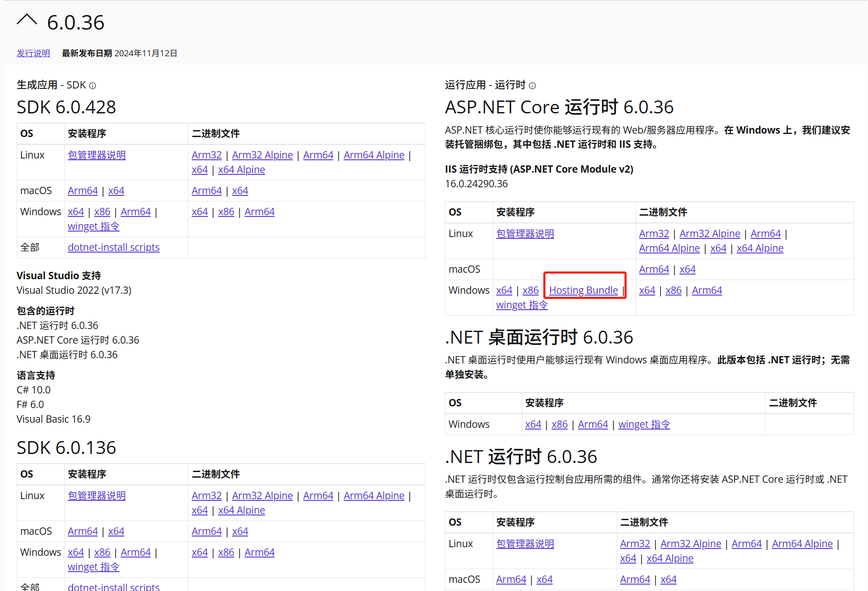
Task: Click the info icon next to SDK heading
Action: [x=92, y=85]
